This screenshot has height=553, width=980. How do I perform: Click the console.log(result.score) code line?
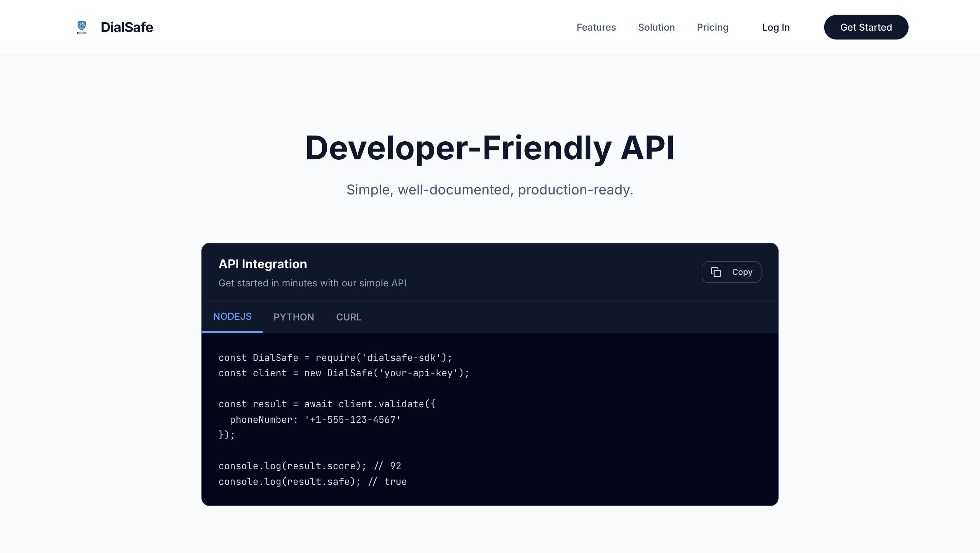coord(309,466)
